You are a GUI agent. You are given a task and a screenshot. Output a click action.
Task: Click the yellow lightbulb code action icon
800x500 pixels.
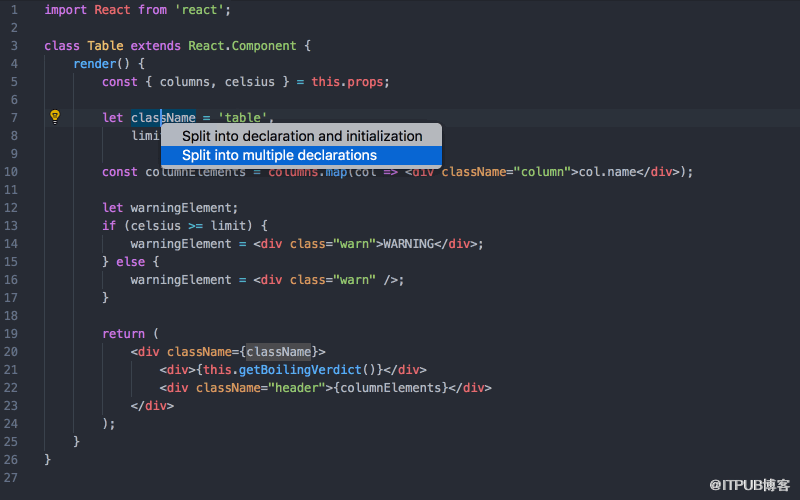pyautogui.click(x=55, y=117)
